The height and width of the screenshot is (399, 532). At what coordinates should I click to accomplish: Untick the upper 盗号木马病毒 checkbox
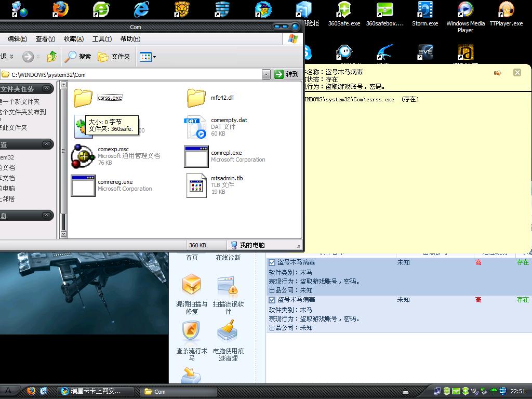click(272, 262)
